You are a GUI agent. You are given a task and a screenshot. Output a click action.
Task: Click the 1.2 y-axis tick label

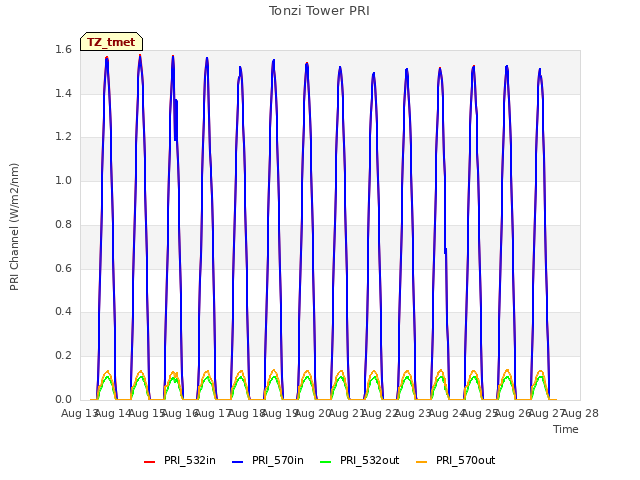(x=63, y=137)
